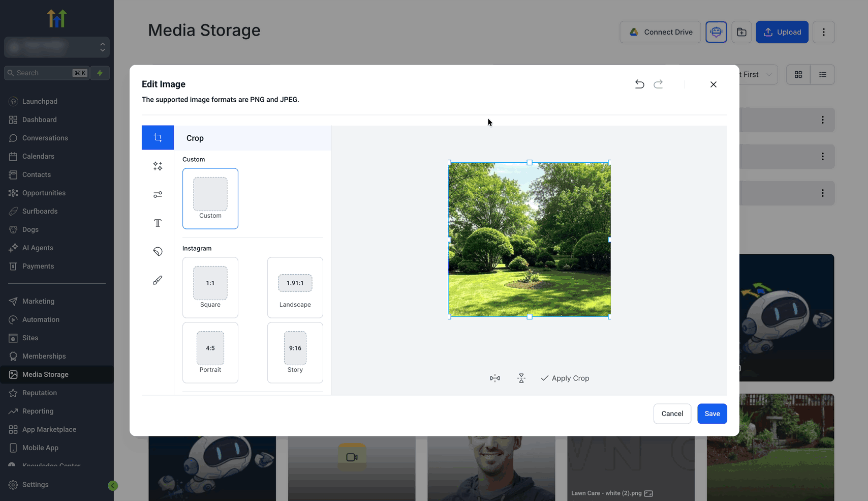Choose the 1:1 Square crop preset
Image resolution: width=868 pixels, height=501 pixels.
(210, 288)
